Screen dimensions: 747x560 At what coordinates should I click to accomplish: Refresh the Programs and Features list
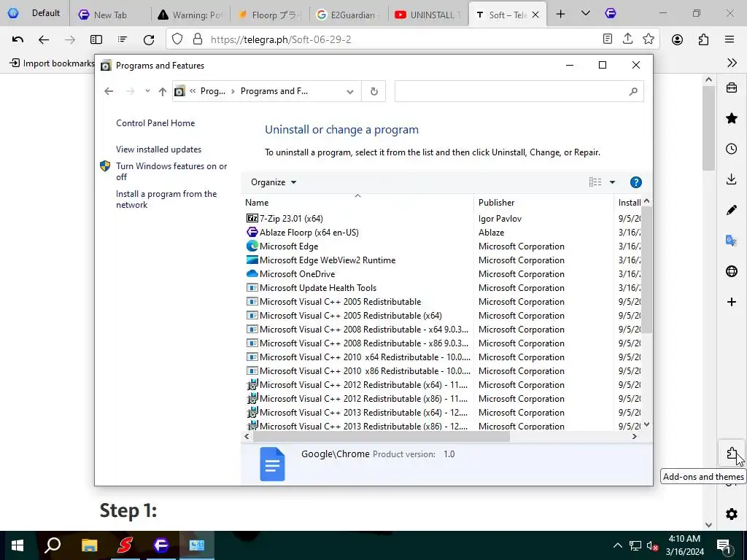point(374,91)
